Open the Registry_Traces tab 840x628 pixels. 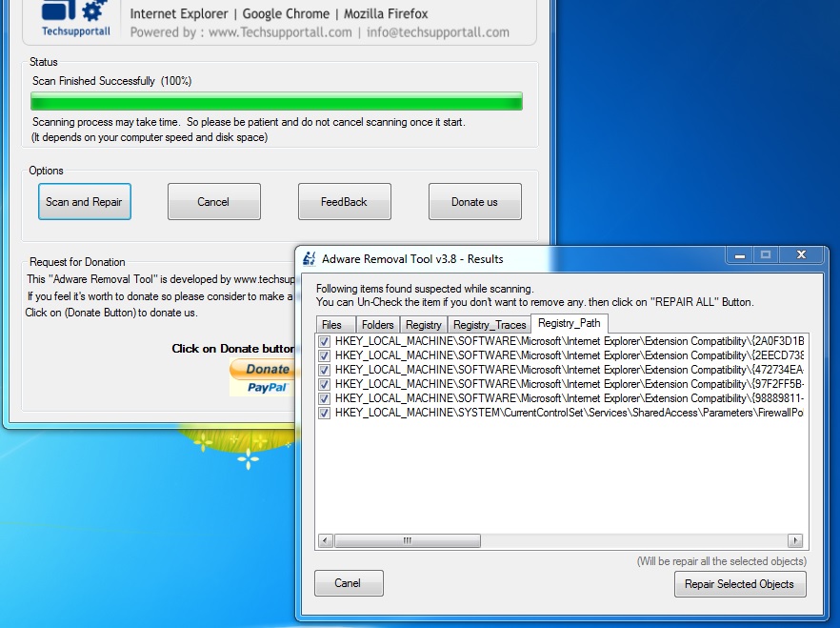[490, 325]
